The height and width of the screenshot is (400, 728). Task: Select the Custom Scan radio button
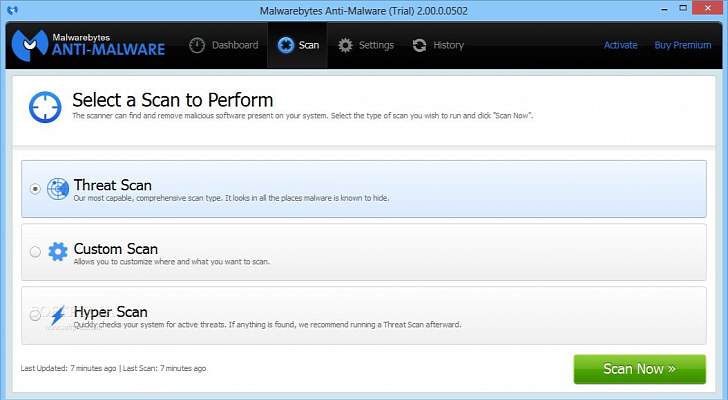36,252
